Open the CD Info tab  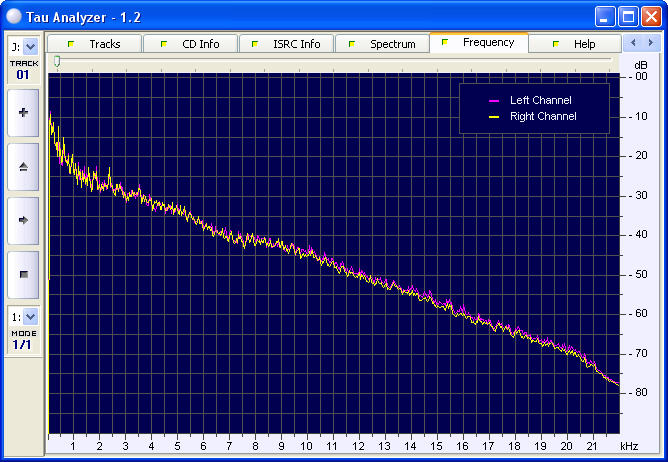tap(189, 44)
